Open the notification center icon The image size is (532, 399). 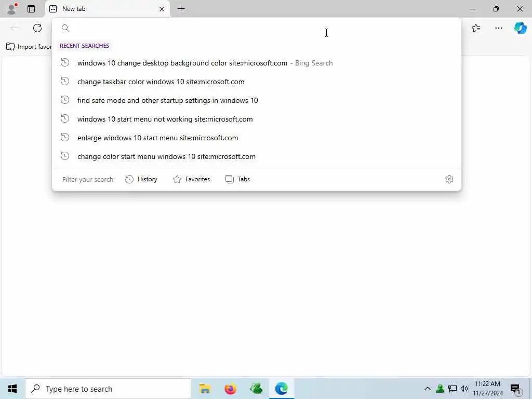516,389
